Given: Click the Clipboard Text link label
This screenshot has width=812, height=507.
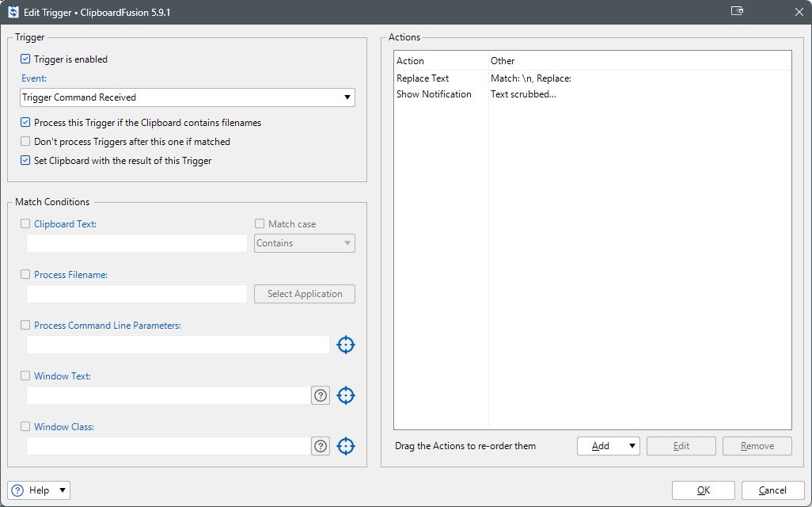Looking at the screenshot, I should click(65, 224).
